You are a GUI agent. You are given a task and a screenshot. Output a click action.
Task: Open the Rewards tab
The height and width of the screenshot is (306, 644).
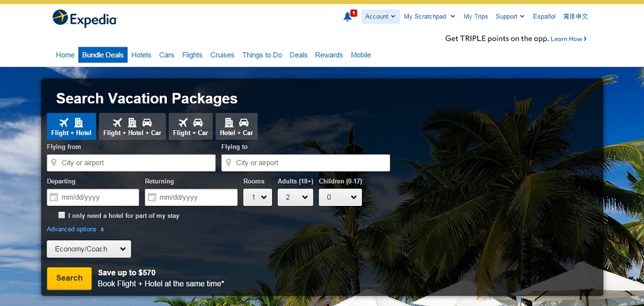(329, 55)
